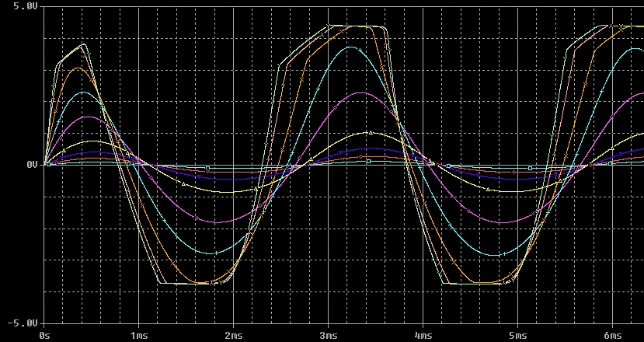This screenshot has height=342, width=644.
Task: Click the -5.0V label on voltage axis
Action: click(x=24, y=323)
